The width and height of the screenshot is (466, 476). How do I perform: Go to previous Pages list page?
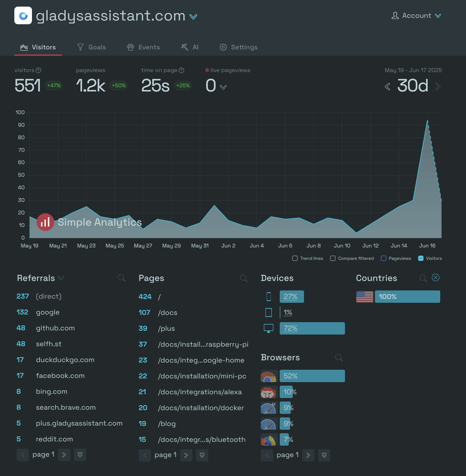(x=145, y=455)
